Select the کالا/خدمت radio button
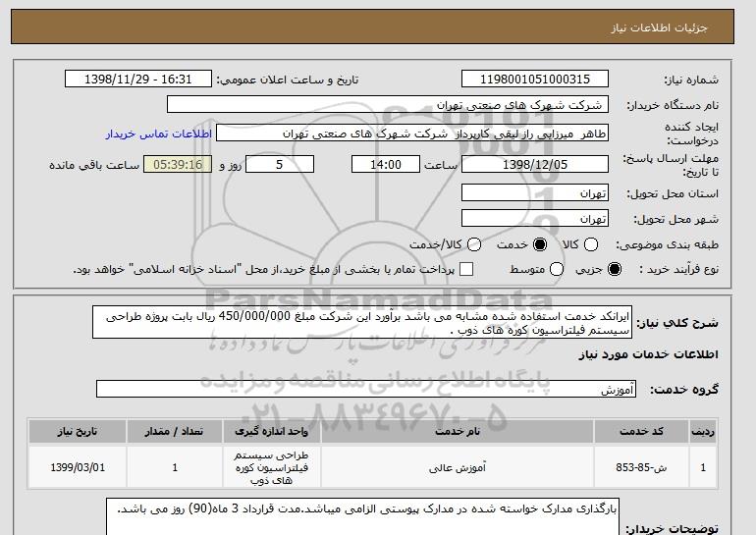This screenshot has height=535, width=756. click(474, 244)
